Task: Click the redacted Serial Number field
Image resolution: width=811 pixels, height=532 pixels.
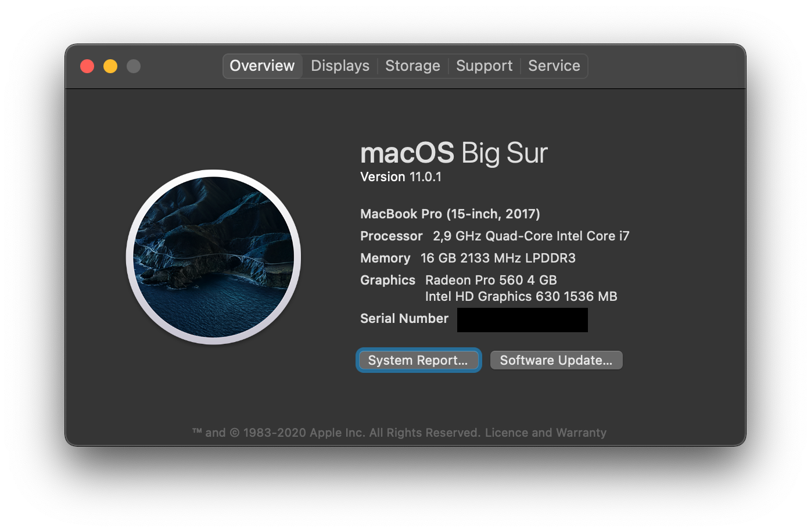Action: pyautogui.click(x=522, y=319)
